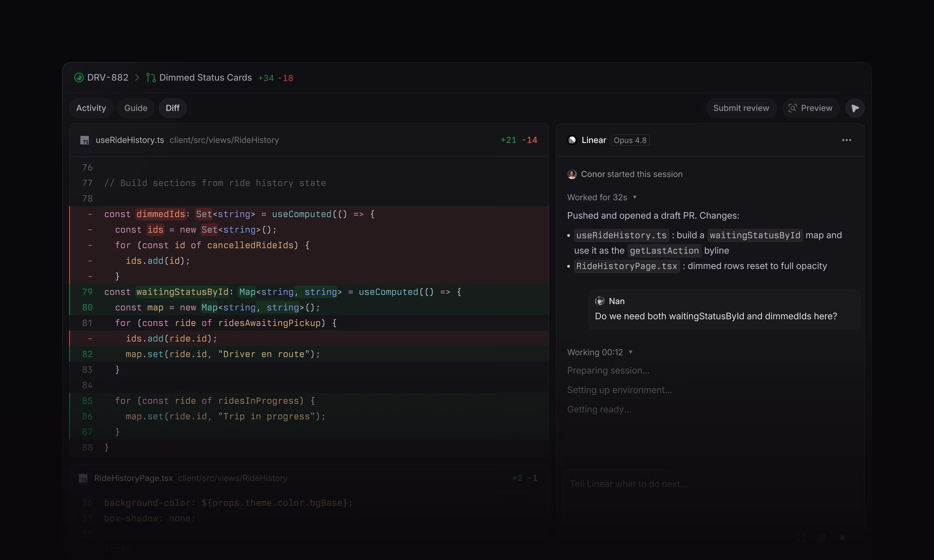934x560 pixels.
Task: Click the client/src/views/RideHistory path of useRideHistory.ts
Action: pos(224,140)
